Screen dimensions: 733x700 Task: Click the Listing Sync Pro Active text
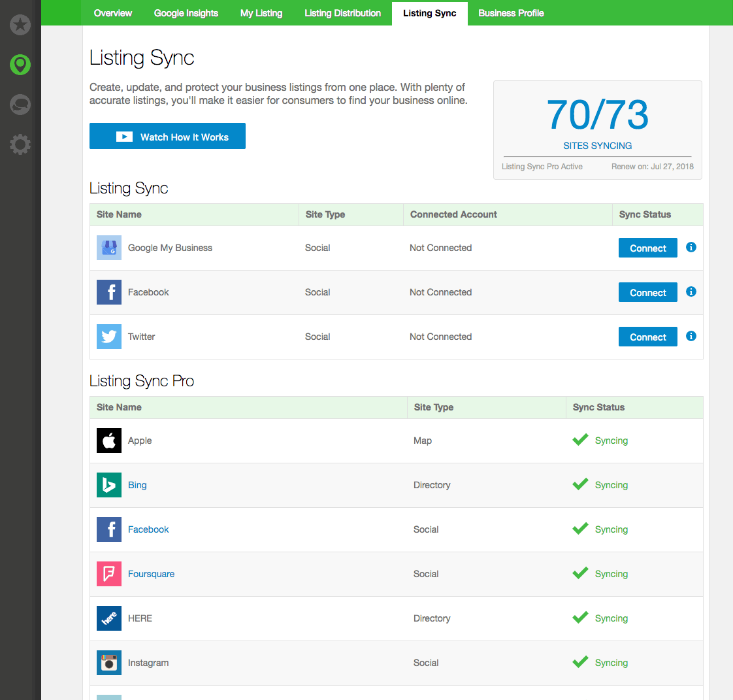pos(542,167)
